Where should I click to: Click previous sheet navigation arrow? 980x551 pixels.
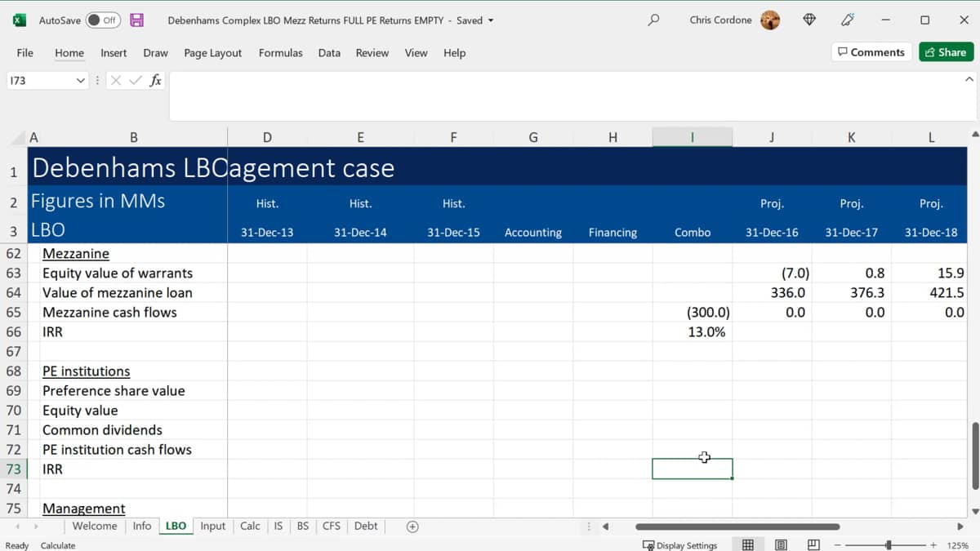tap(18, 527)
